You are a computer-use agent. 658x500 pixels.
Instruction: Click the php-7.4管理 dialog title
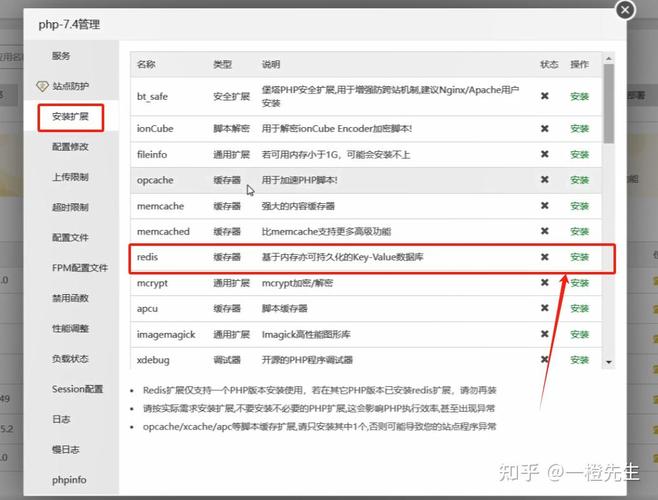pyautogui.click(x=69, y=24)
